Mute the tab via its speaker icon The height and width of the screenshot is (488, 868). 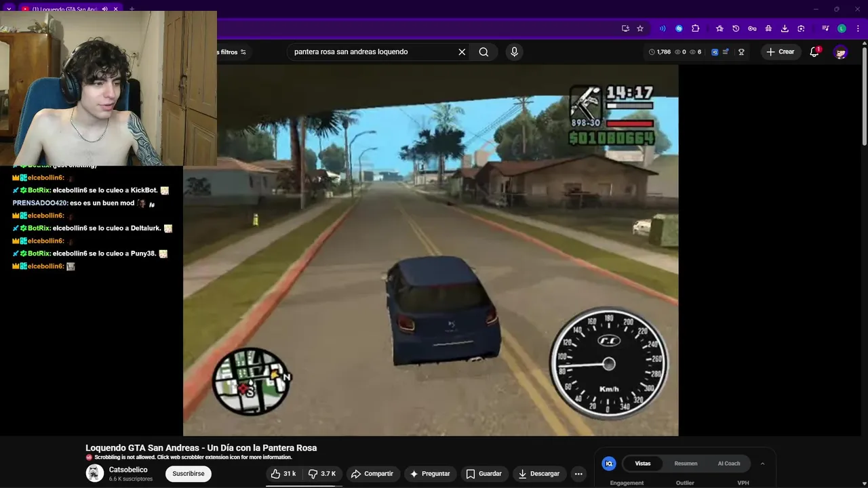tap(105, 9)
